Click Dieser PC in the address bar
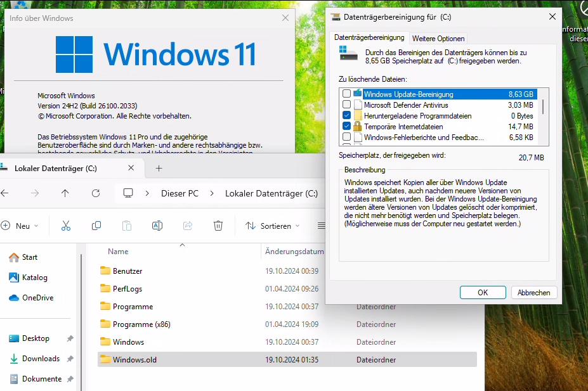 pyautogui.click(x=180, y=194)
